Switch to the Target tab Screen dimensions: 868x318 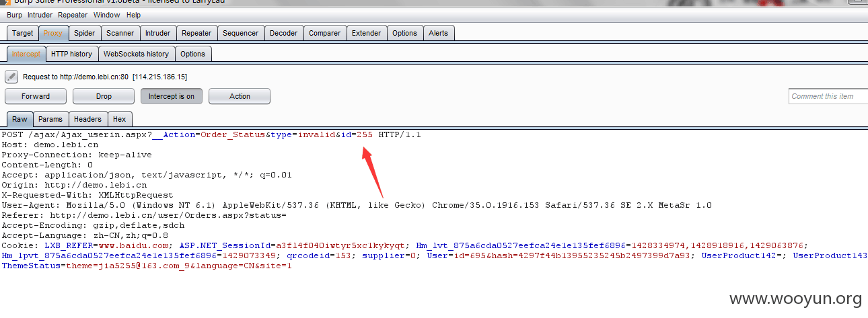point(22,33)
